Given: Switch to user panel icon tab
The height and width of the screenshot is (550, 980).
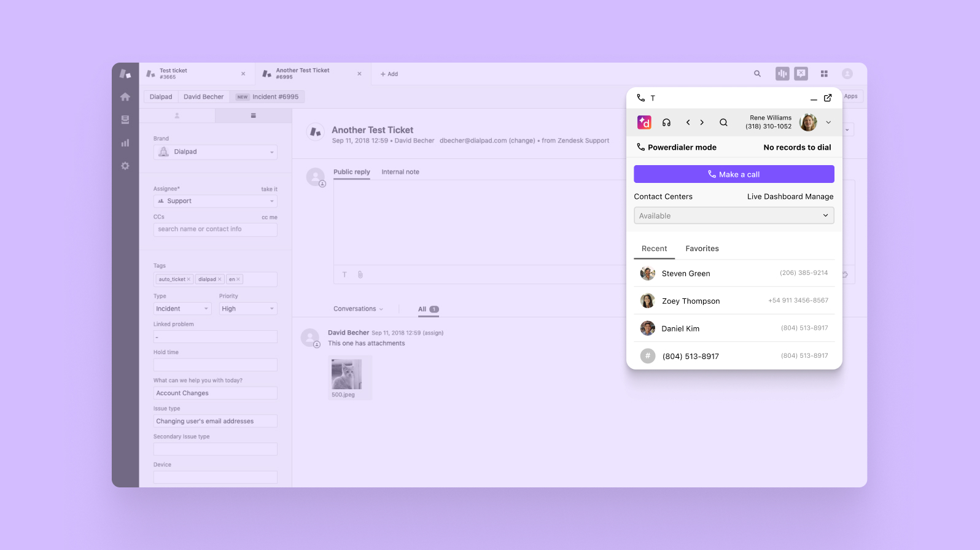Looking at the screenshot, I should 177,115.
